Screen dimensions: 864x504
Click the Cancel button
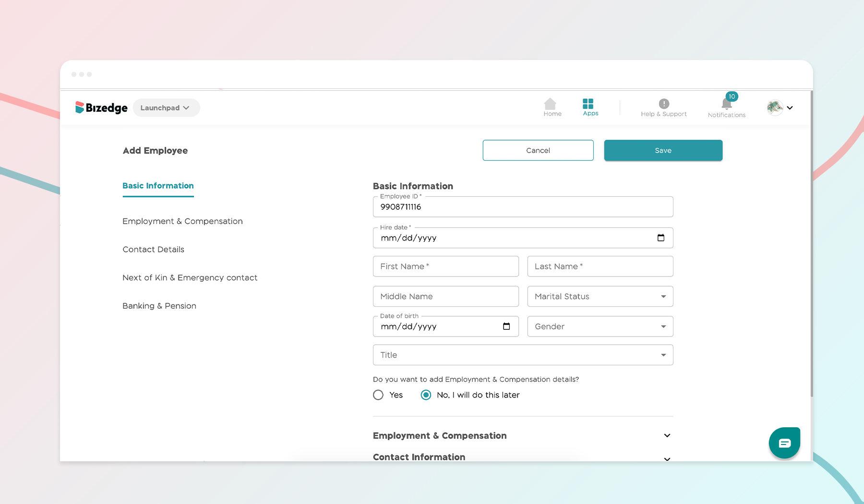[538, 150]
